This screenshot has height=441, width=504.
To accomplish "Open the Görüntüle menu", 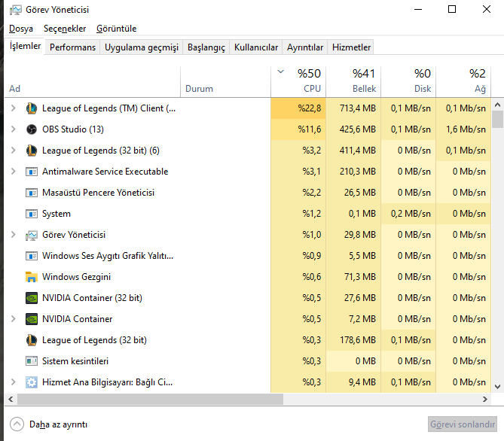I will [116, 29].
